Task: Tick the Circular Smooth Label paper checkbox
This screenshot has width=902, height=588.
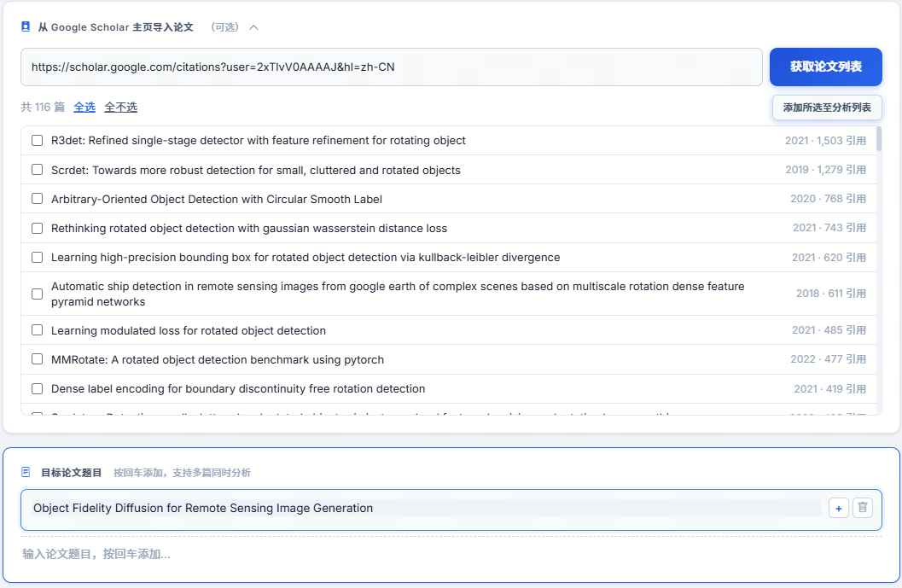Action: (x=38, y=199)
